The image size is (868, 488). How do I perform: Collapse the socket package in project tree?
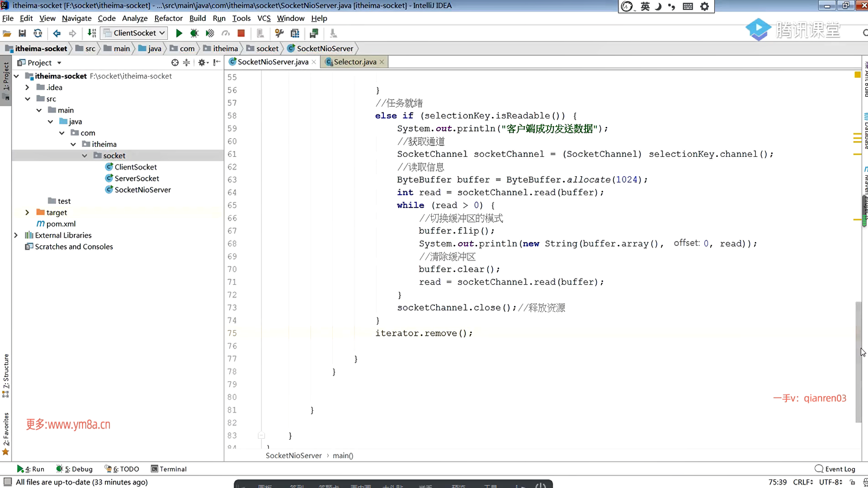[85, 155]
